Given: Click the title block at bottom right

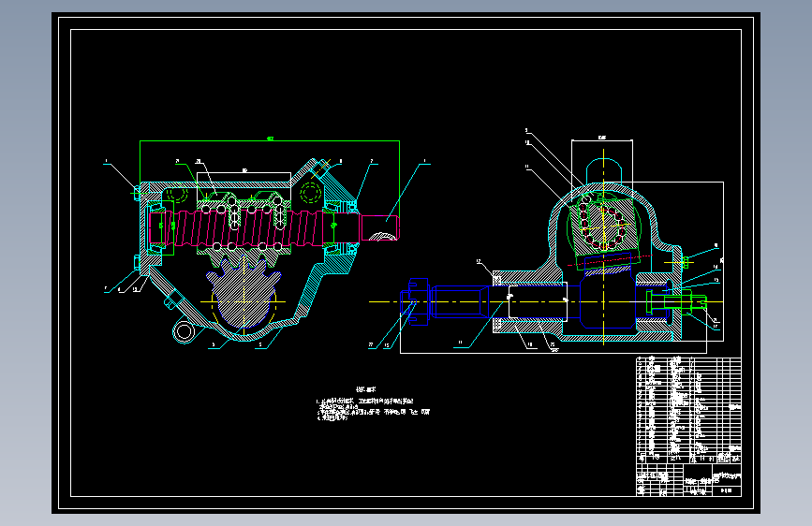Looking at the screenshot, I should coord(688,480).
